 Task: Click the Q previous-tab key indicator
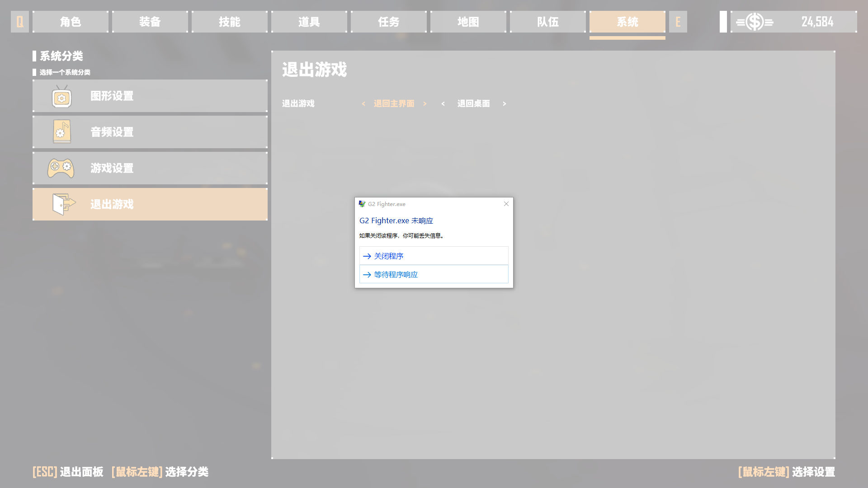20,22
